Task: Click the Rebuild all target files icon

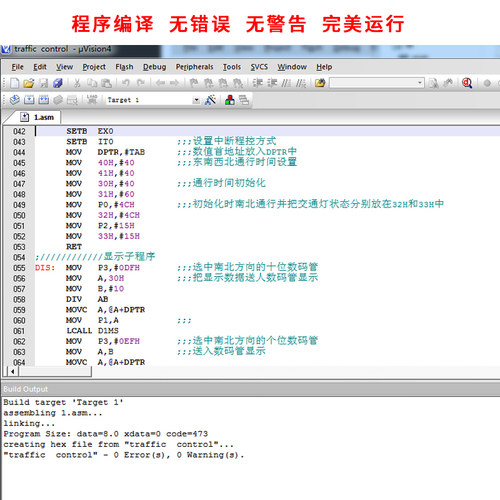Action: [x=44, y=100]
